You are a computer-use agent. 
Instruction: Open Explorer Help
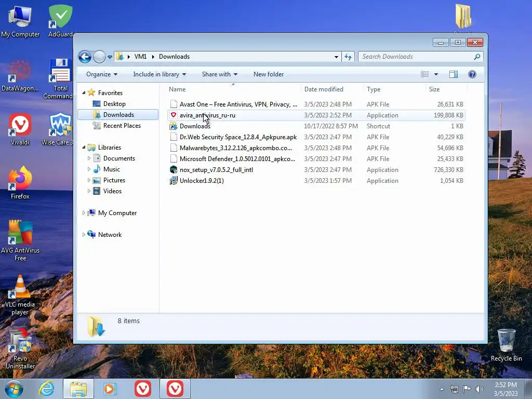pos(472,74)
